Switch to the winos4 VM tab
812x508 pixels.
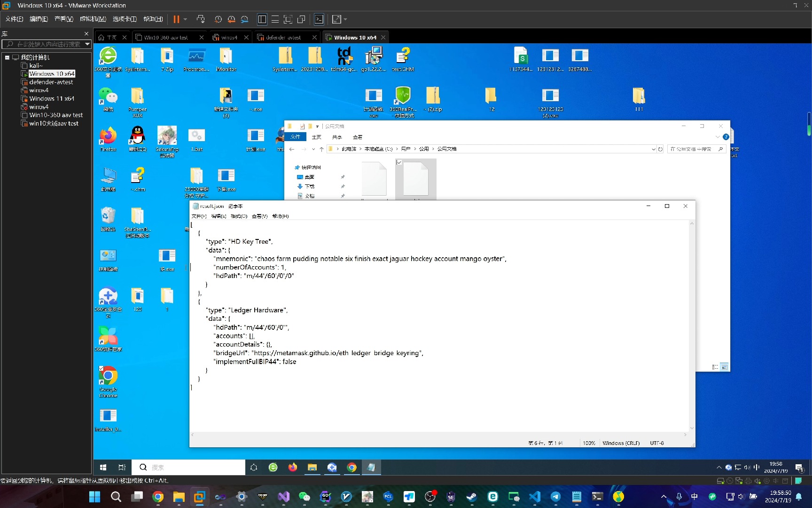pyautogui.click(x=229, y=38)
